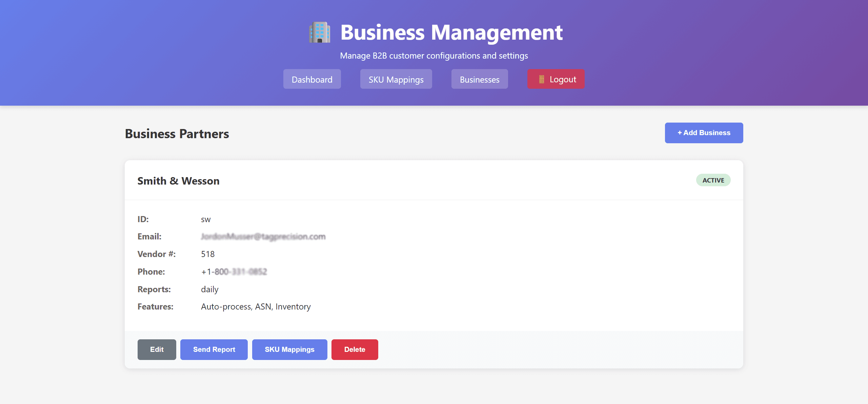Select the vendor number 518

208,254
